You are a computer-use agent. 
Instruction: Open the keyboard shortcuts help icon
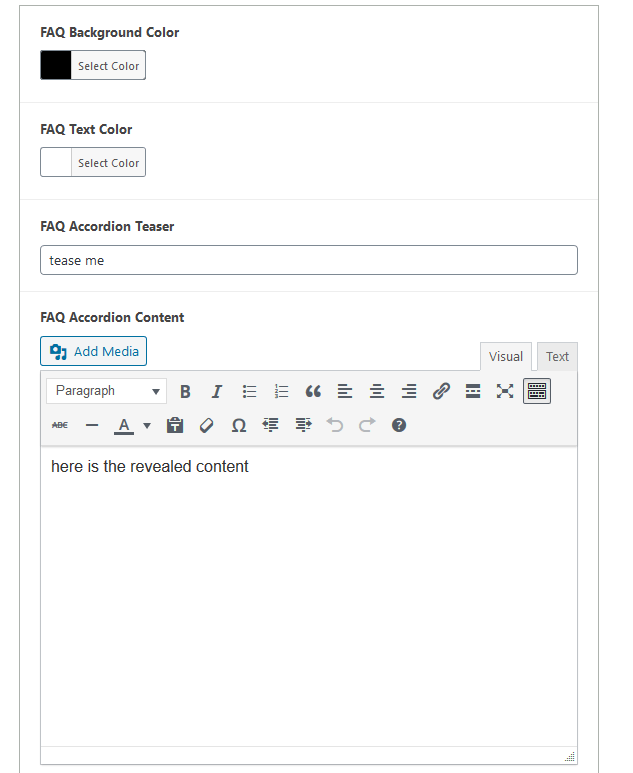399,425
